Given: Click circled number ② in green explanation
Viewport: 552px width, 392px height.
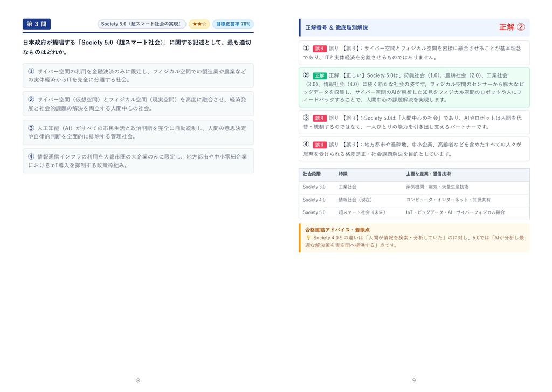Looking at the screenshot, I should (306, 75).
